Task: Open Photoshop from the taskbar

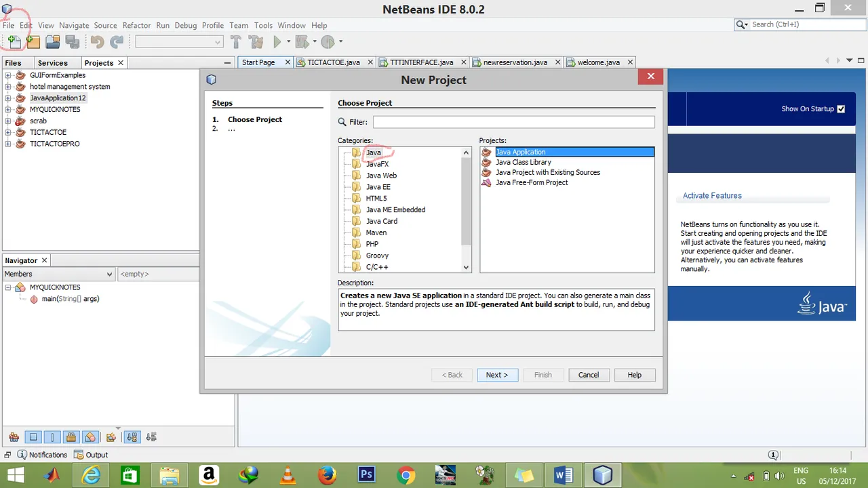Action: [x=367, y=475]
